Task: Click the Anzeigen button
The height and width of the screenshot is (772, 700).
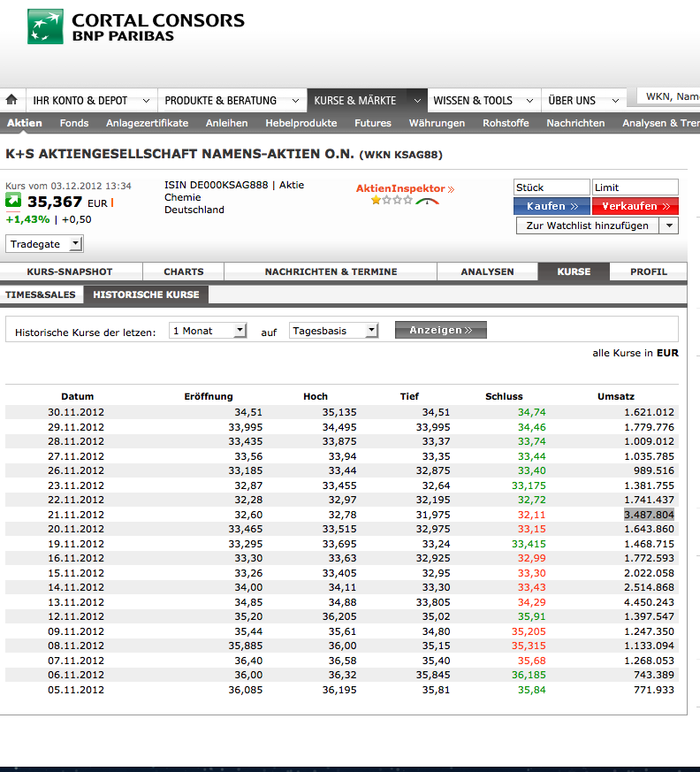Action: [441, 330]
